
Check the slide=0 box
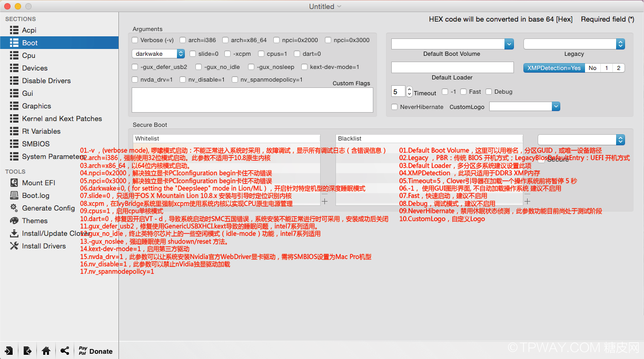(193, 54)
